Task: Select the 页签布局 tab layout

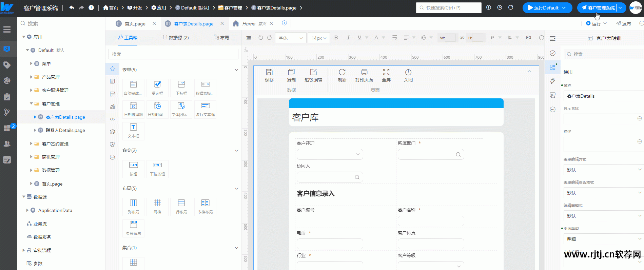Action: [133, 228]
